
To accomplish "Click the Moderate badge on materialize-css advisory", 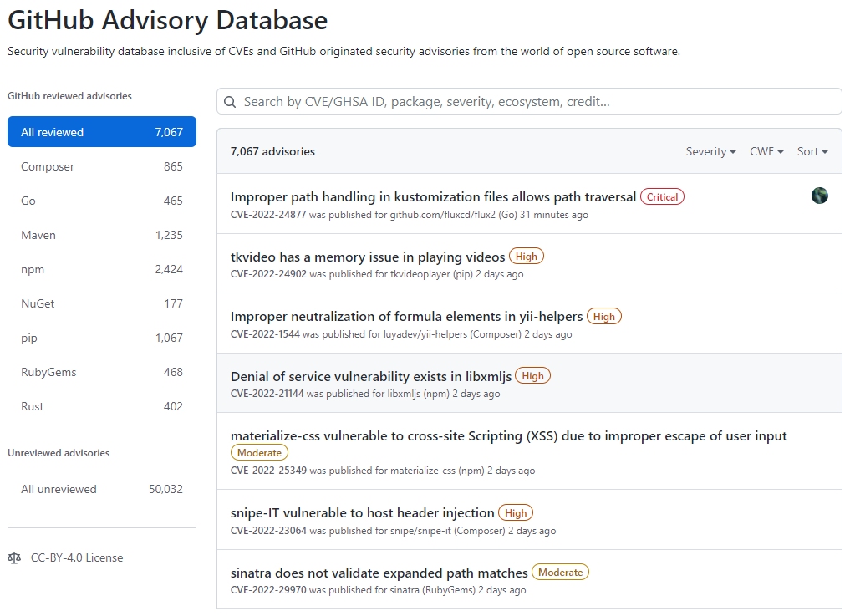I will (x=259, y=453).
